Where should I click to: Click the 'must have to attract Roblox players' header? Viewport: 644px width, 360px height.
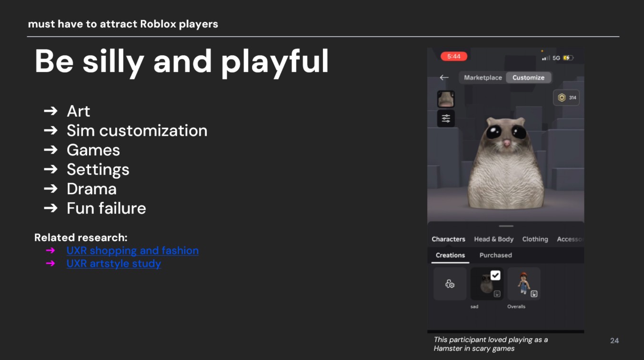123,24
